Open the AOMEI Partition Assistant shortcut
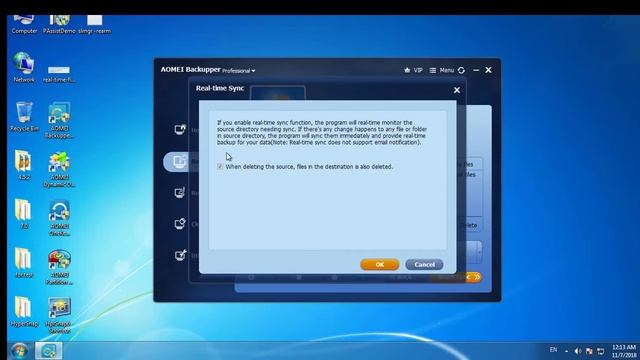This screenshot has width=640, height=360. pyautogui.click(x=59, y=267)
